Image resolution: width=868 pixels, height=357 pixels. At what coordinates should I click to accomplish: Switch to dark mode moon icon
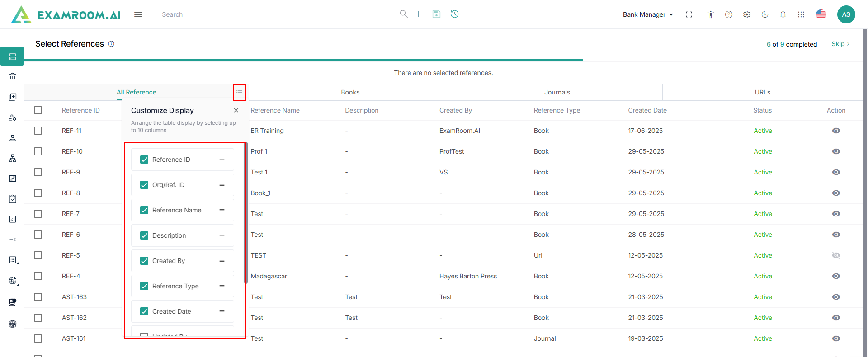pyautogui.click(x=765, y=14)
